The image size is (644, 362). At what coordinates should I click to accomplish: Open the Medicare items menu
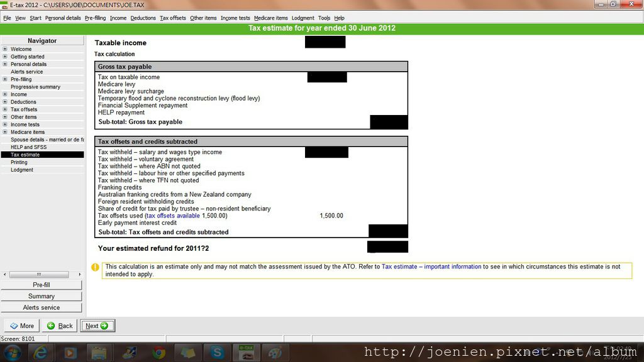[270, 18]
